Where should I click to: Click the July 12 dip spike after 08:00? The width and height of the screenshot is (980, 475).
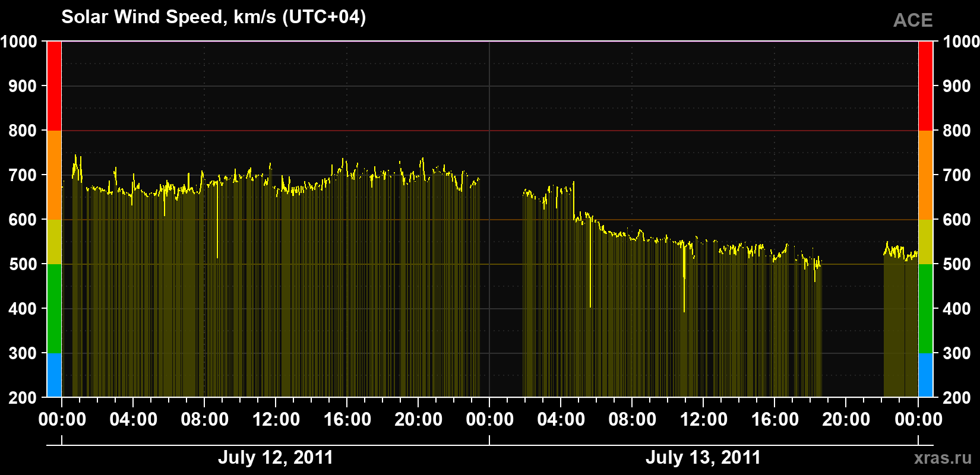click(x=217, y=221)
